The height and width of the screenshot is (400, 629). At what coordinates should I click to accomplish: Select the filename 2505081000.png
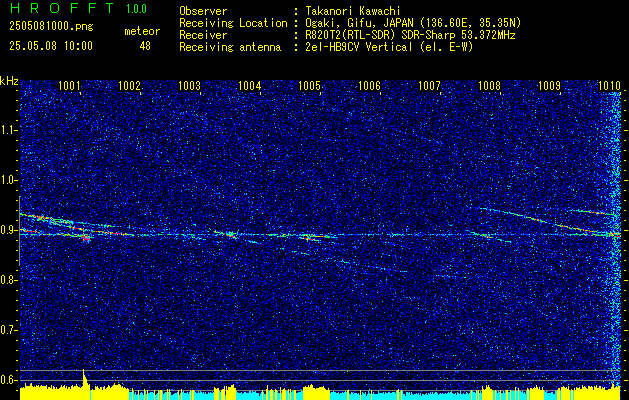point(51,27)
